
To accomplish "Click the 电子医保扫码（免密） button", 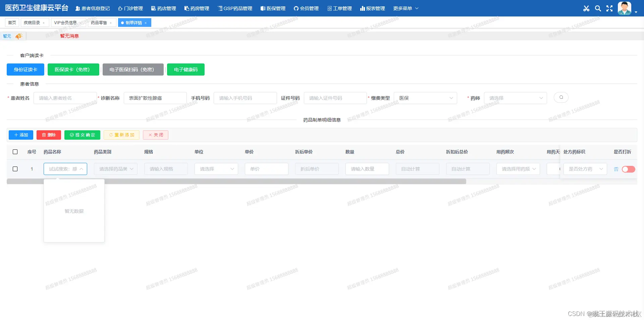I will tap(133, 70).
